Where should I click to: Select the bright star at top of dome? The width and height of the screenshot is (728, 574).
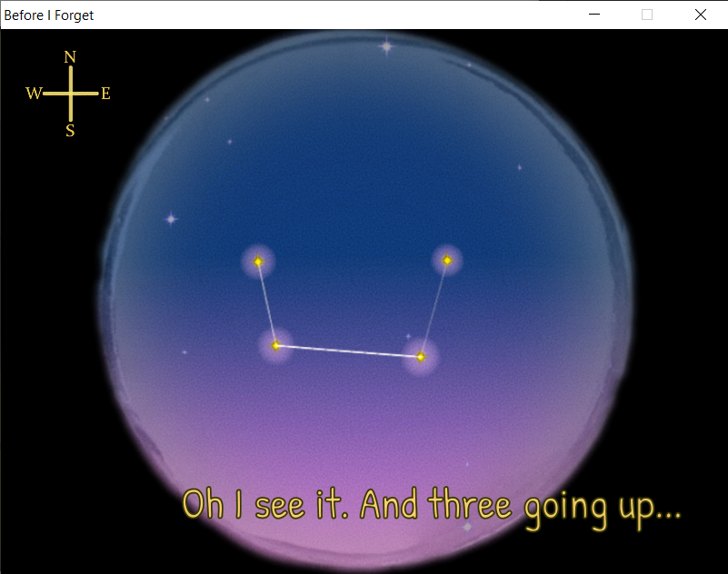coord(386,45)
